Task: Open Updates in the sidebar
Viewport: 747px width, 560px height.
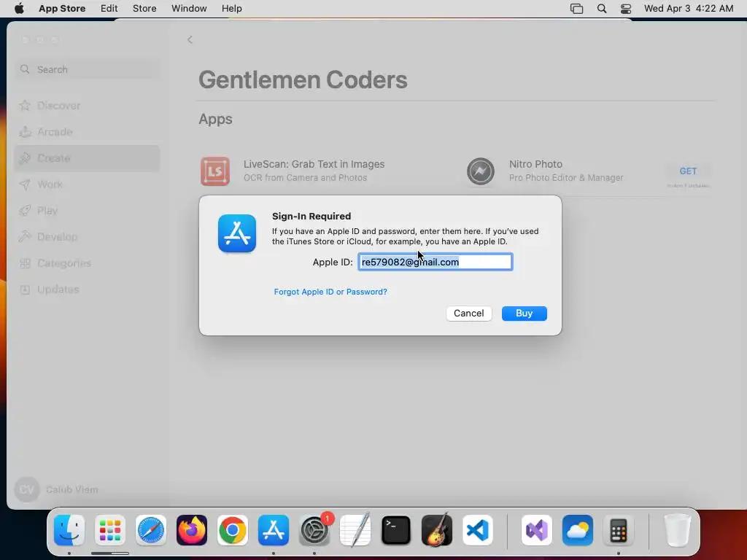Action: coord(88,289)
